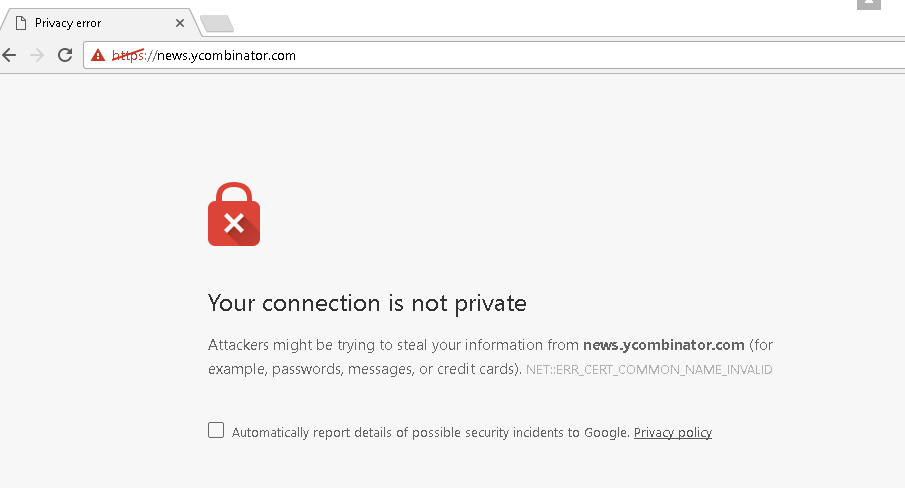
Task: Click the page icon on the Privacy error tab
Action: click(x=21, y=23)
